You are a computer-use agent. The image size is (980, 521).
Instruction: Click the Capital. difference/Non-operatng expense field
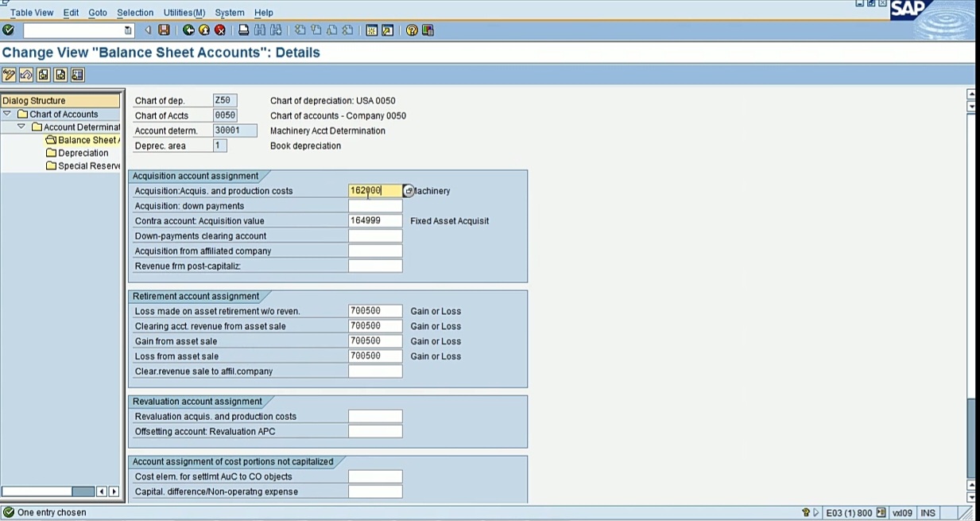pos(375,492)
